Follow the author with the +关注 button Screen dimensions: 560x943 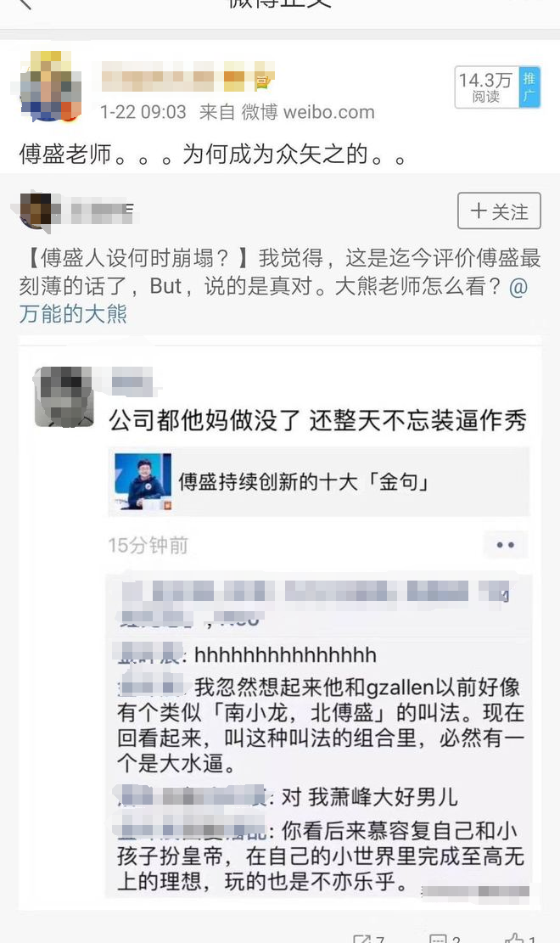[499, 210]
